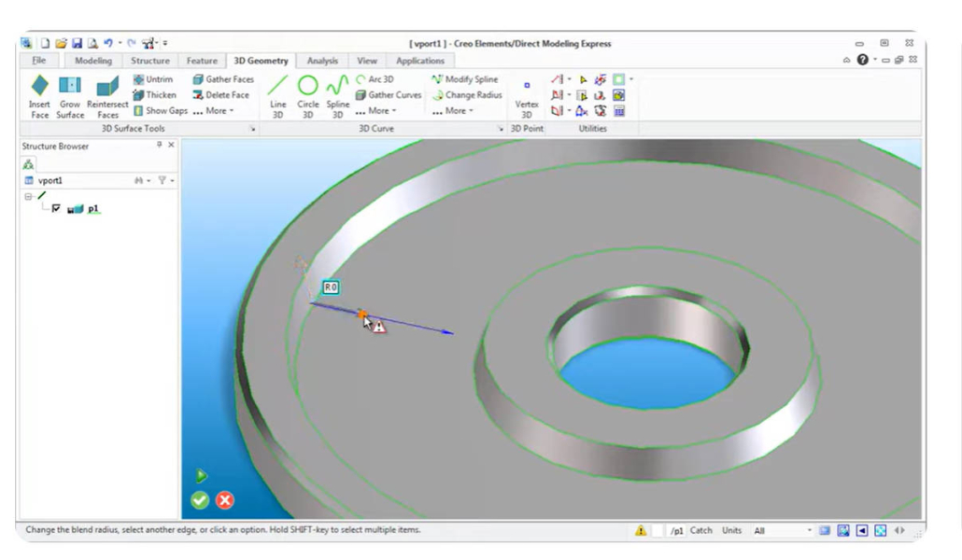The height and width of the screenshot is (560, 962).
Task: Switch to the Modeling ribbon tab
Action: (93, 61)
